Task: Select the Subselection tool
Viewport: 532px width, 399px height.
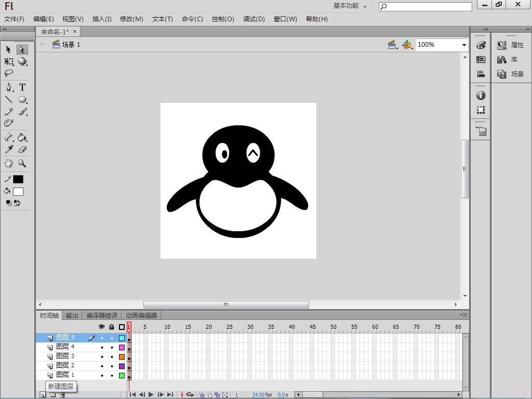Action: pos(22,49)
